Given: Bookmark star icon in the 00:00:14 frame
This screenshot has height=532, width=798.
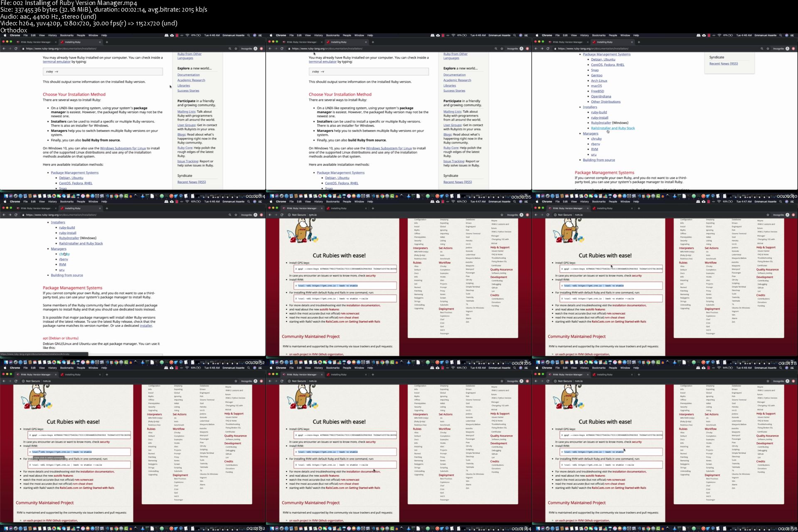Looking at the screenshot, I should (236, 49).
